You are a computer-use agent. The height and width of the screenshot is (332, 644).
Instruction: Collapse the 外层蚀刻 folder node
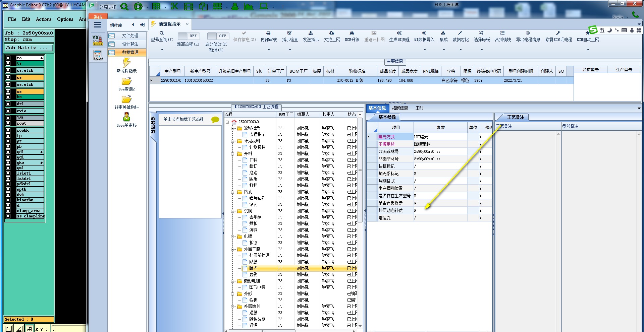coord(233,307)
